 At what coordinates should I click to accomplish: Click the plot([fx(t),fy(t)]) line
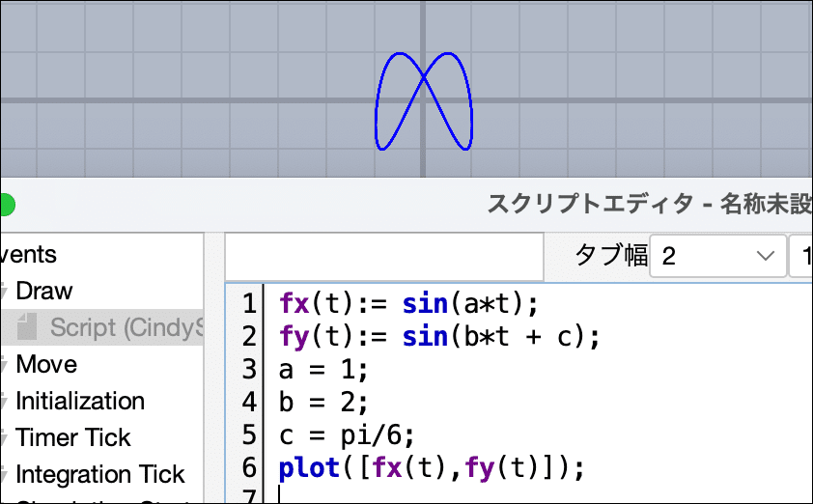pyautogui.click(x=432, y=467)
